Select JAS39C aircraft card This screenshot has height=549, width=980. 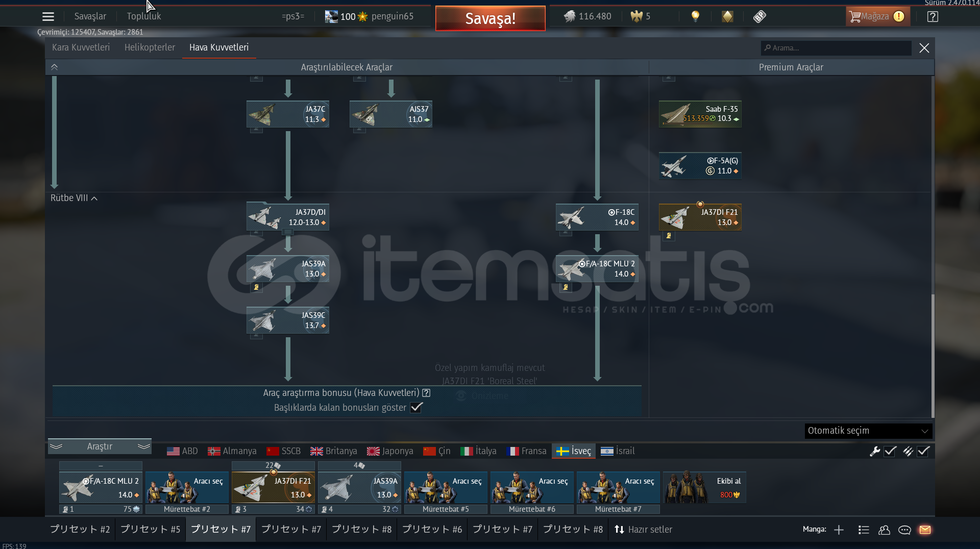coord(288,320)
